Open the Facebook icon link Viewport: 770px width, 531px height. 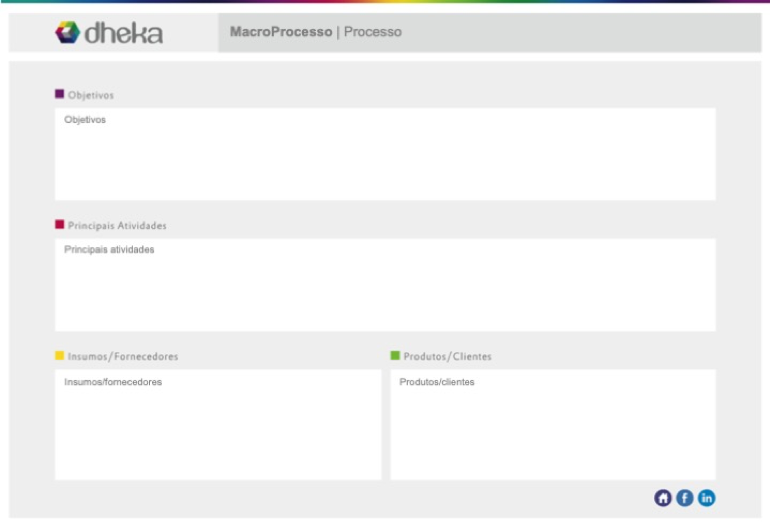[685, 498]
